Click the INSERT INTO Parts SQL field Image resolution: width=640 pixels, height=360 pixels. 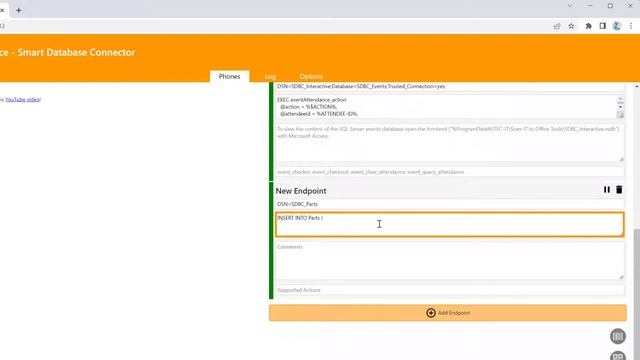(450, 224)
